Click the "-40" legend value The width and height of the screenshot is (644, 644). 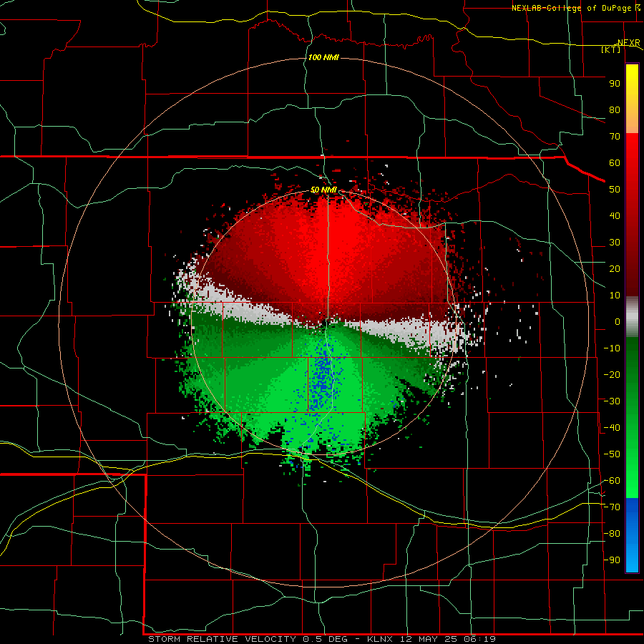point(612,428)
